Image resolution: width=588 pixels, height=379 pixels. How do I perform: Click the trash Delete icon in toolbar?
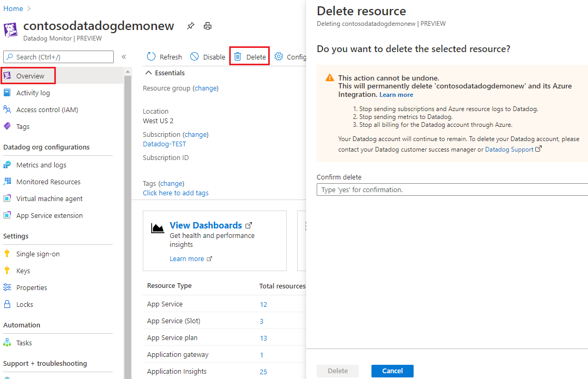click(238, 56)
